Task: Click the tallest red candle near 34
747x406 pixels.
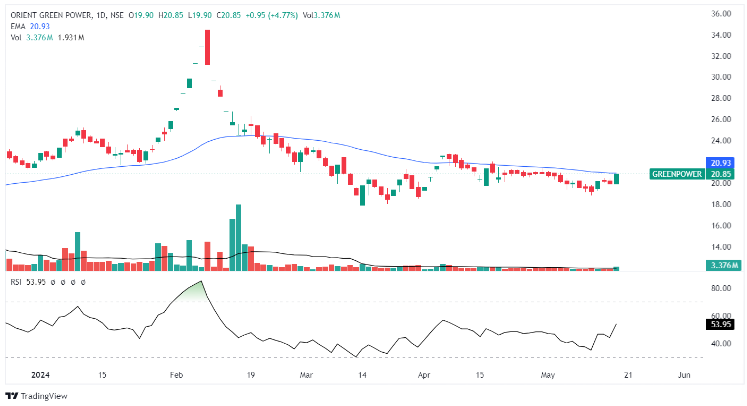Action: pos(207,48)
